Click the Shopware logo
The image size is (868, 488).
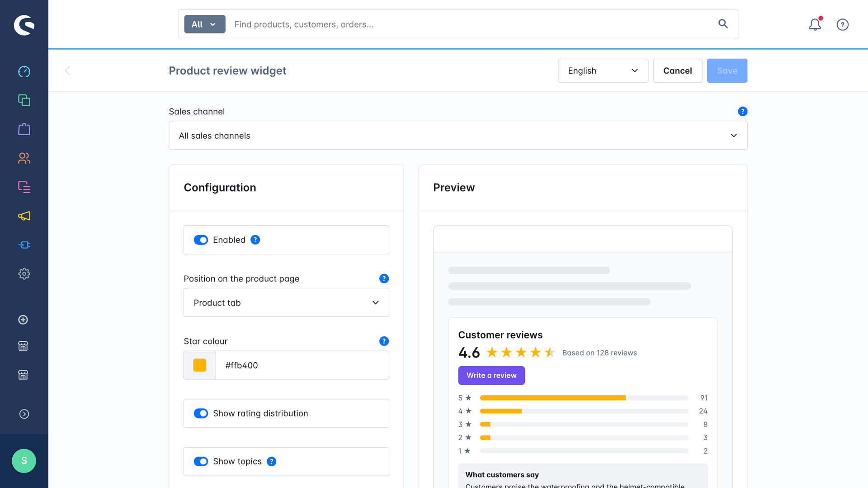coord(24,25)
